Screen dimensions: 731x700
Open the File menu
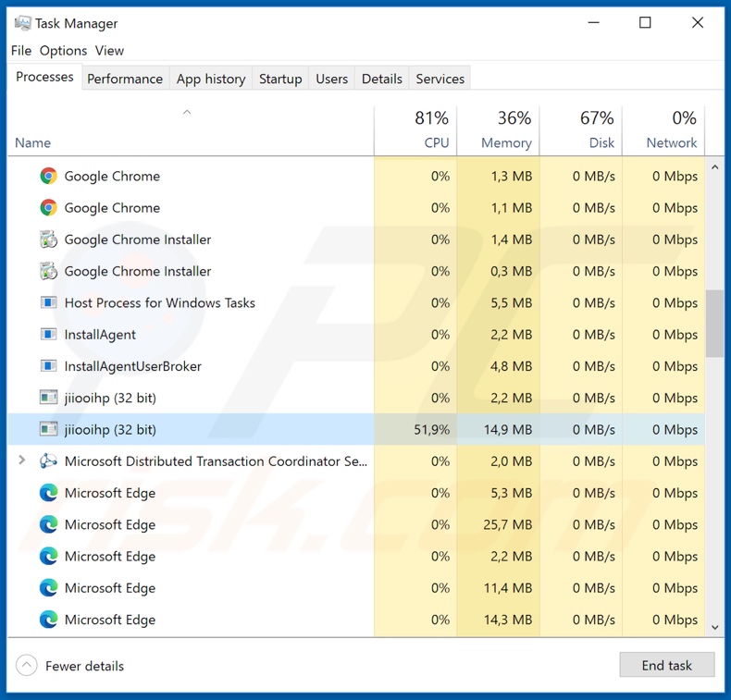(x=21, y=50)
